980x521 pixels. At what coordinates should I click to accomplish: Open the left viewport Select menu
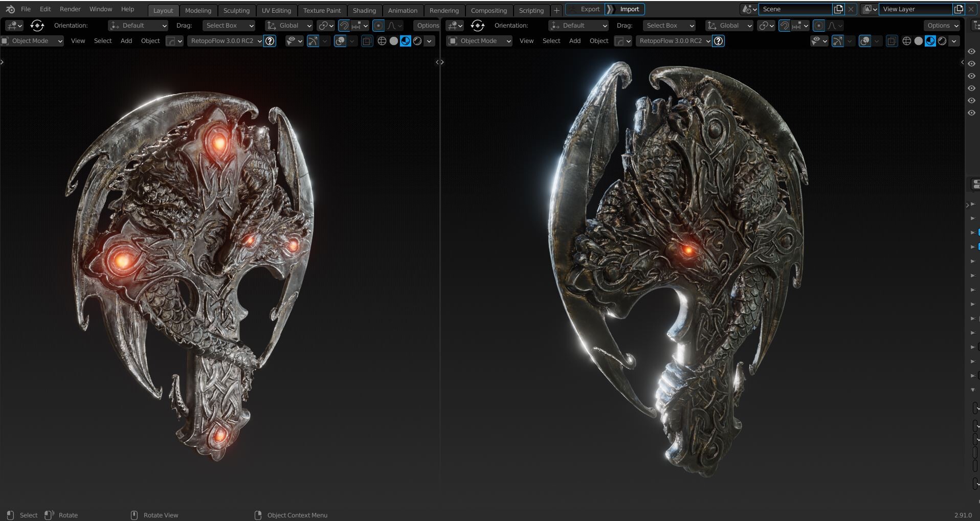tap(103, 41)
